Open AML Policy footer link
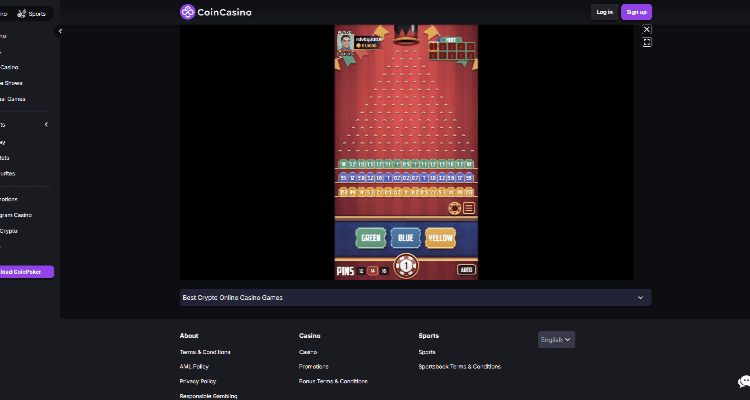This screenshot has height=400, width=750. [194, 367]
